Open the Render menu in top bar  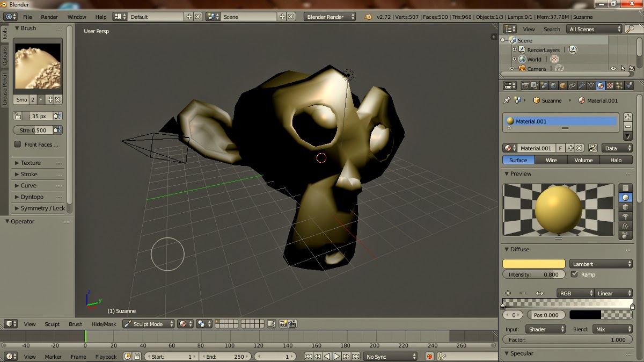tap(49, 17)
